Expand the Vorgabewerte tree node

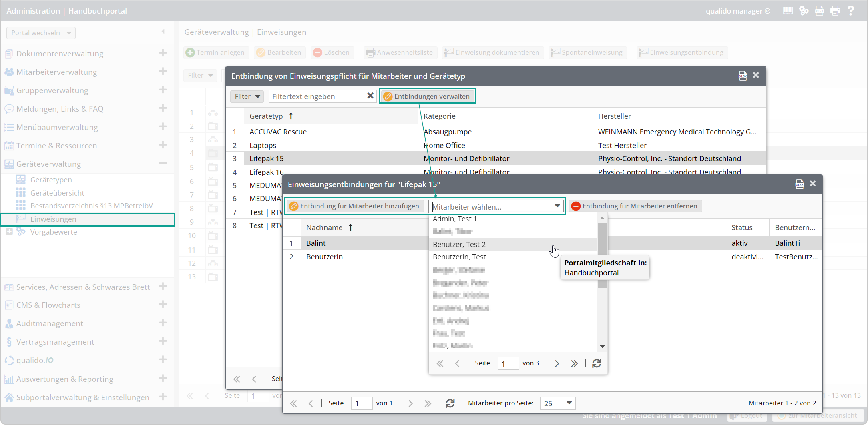pyautogui.click(x=9, y=232)
